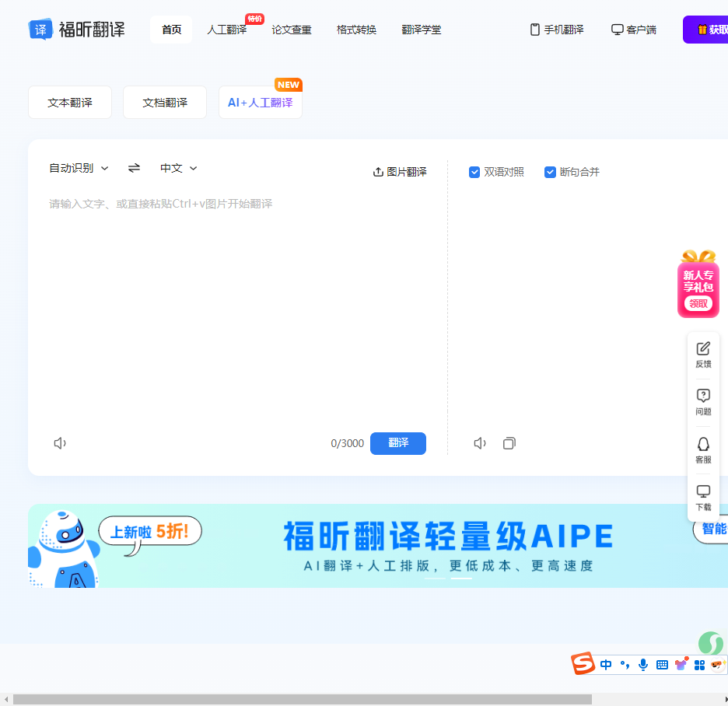
Task: Copy translation result icon
Action: 509,443
